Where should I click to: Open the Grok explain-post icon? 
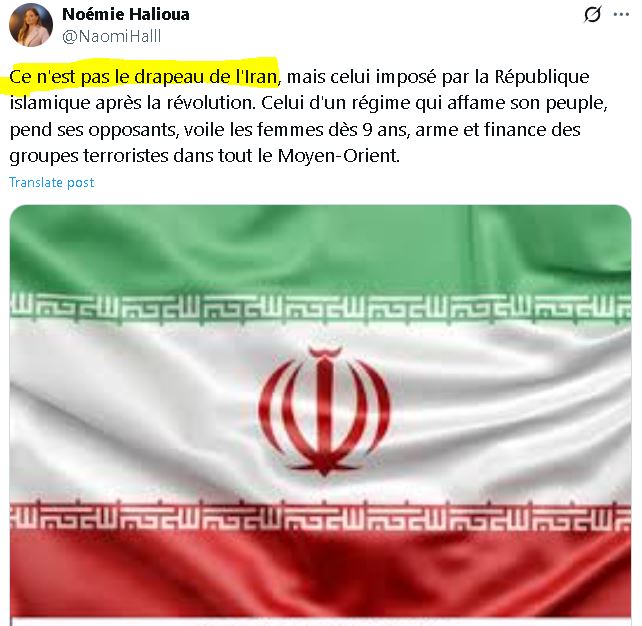click(592, 15)
